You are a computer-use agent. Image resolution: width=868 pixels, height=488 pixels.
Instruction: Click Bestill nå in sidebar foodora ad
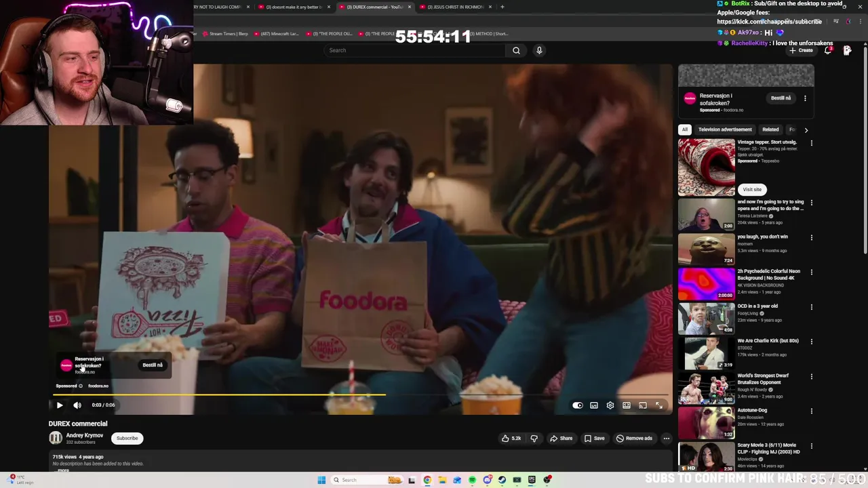(x=781, y=98)
